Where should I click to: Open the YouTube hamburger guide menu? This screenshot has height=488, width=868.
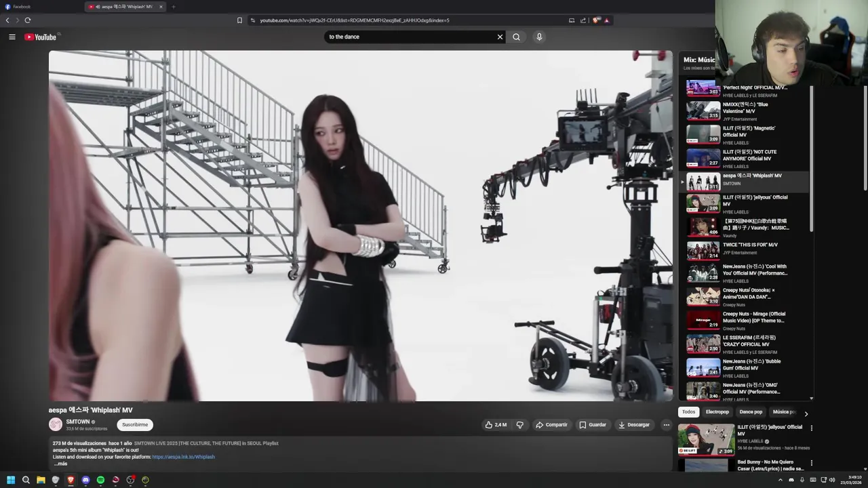(x=12, y=37)
